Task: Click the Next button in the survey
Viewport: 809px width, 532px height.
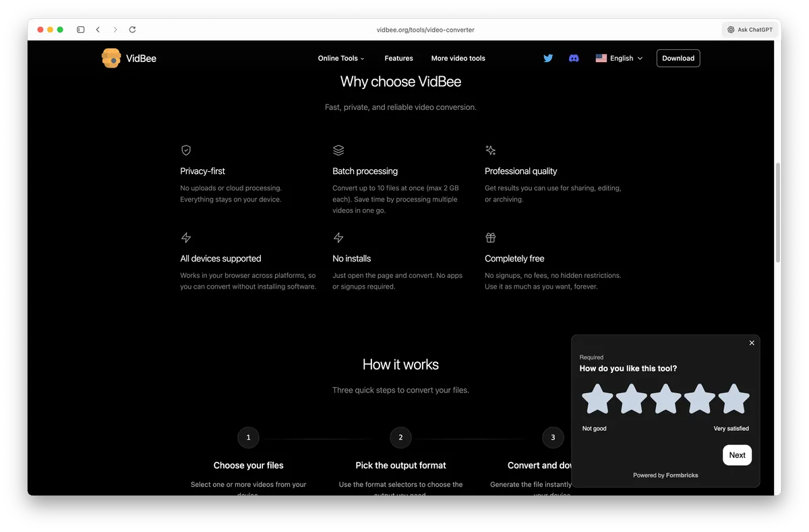Action: click(737, 454)
